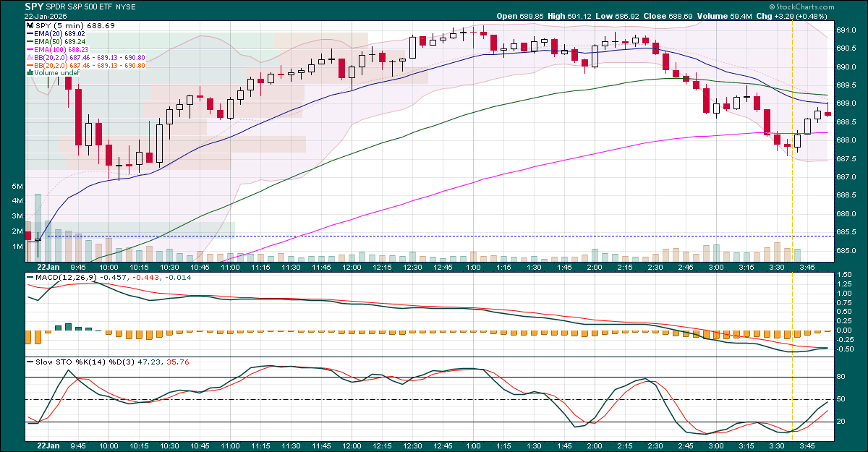The image size is (868, 452).
Task: Click the 688.0 price axis label
Action: 846,140
